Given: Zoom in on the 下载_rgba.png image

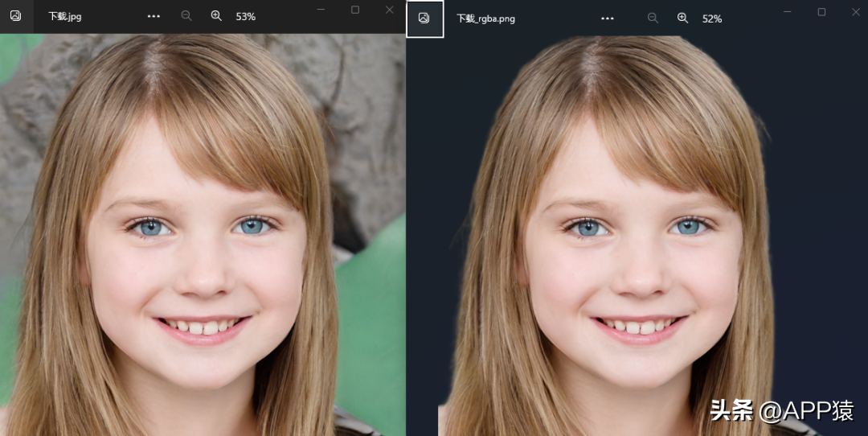Looking at the screenshot, I should (x=682, y=19).
